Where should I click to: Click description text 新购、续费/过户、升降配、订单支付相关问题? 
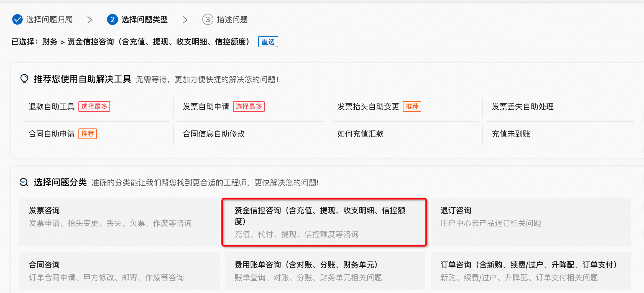click(519, 277)
